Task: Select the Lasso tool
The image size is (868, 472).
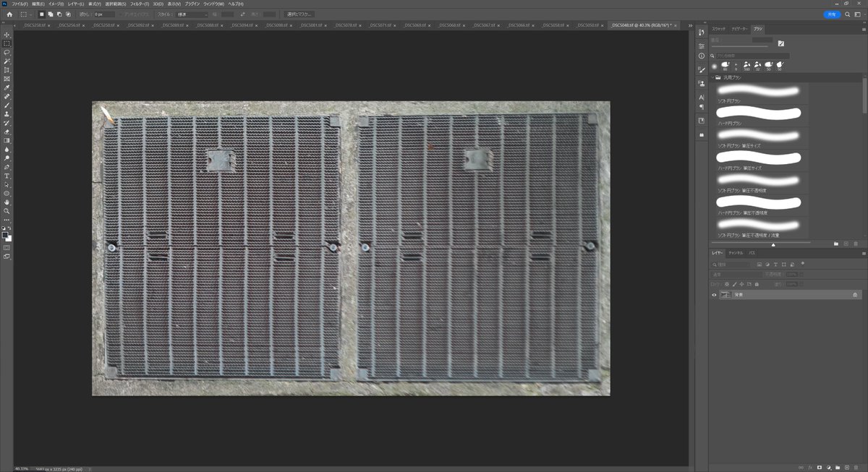Action: click(7, 52)
